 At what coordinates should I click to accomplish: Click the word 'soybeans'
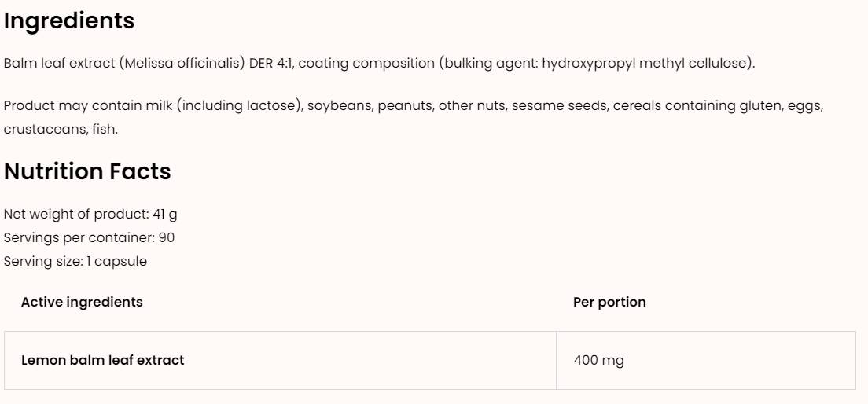click(x=340, y=105)
